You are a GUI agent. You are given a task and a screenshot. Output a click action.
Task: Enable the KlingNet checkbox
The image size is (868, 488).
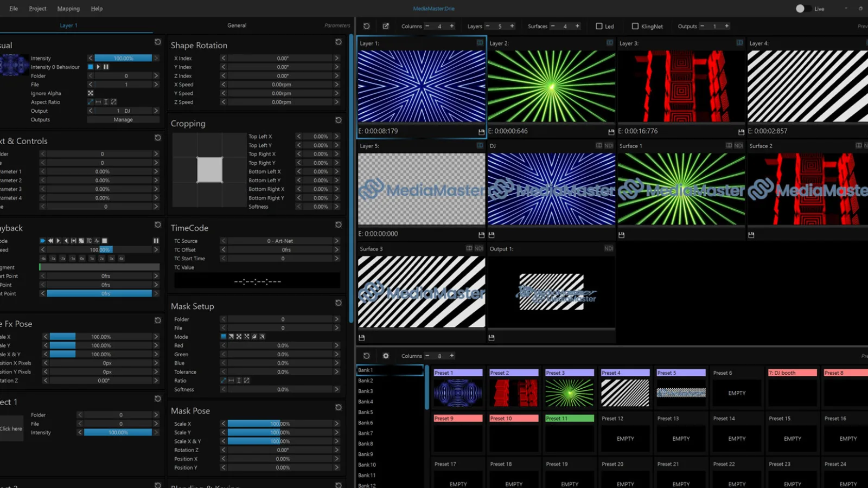point(635,26)
